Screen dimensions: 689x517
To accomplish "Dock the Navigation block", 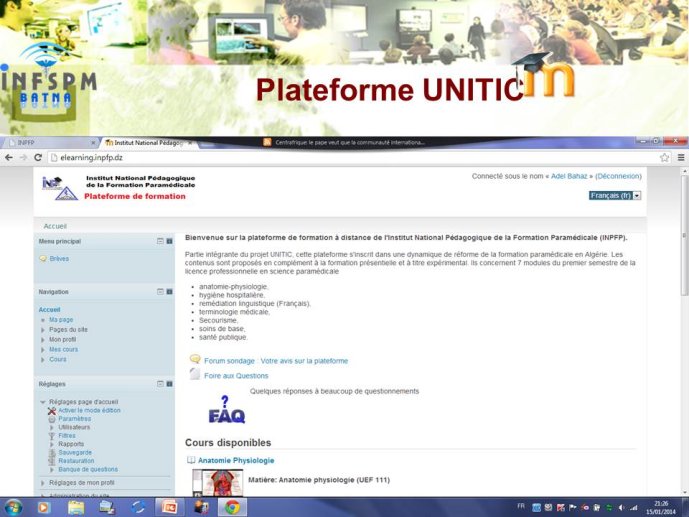I will 169,292.
